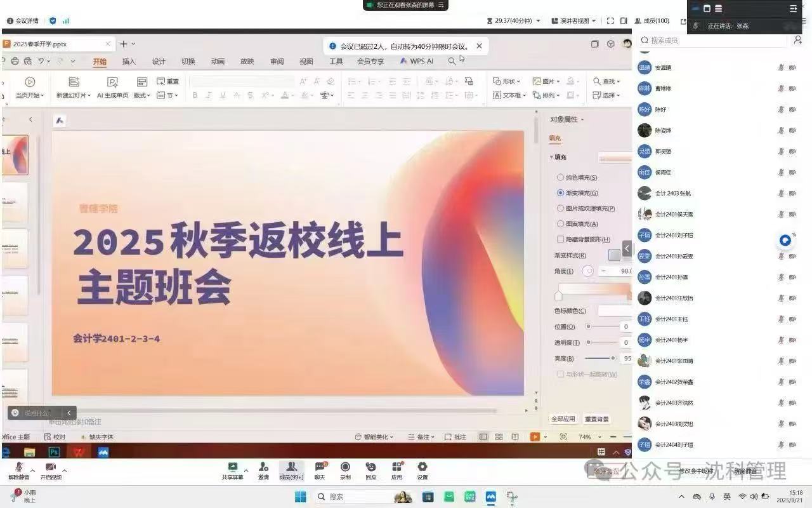The height and width of the screenshot is (508, 812).
Task: Click the 全部应用 button
Action: [563, 419]
